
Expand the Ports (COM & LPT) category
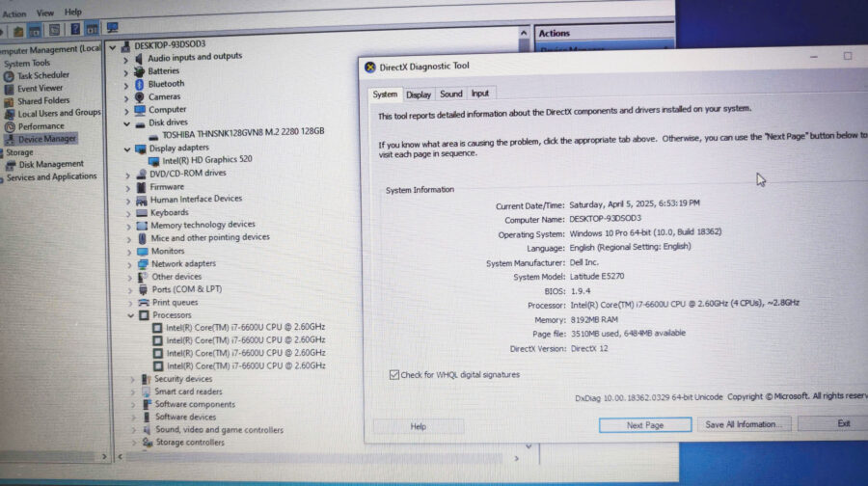point(130,290)
